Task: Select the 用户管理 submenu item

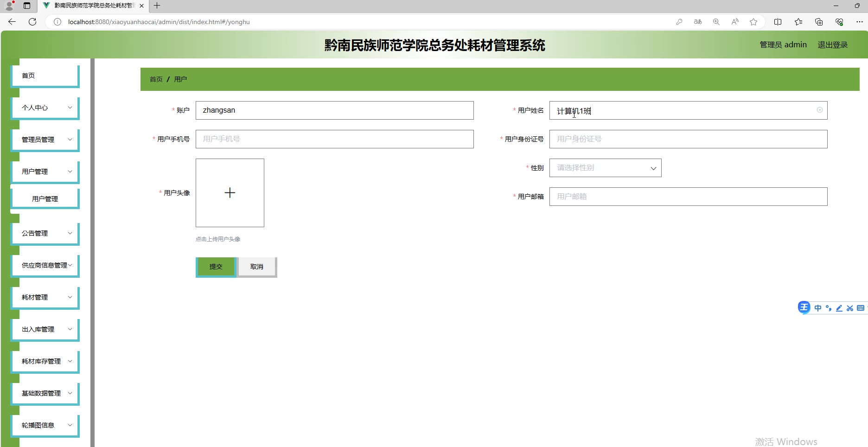Action: 46,199
